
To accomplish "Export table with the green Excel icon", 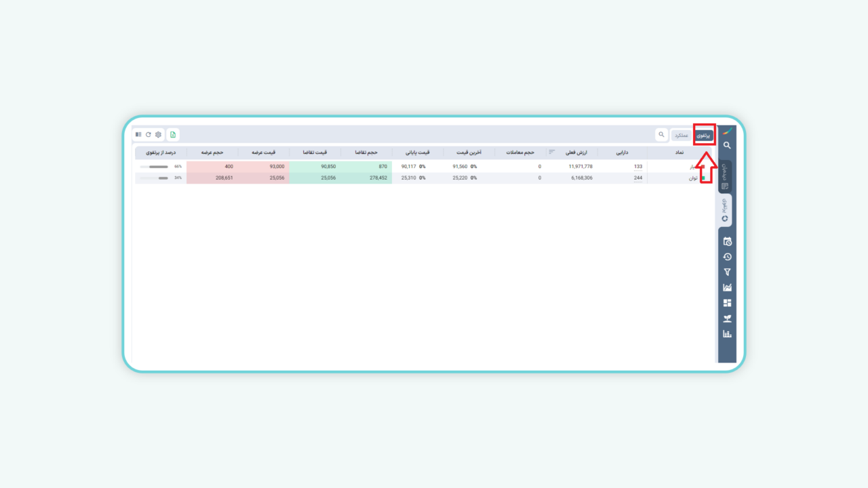I will [x=173, y=135].
